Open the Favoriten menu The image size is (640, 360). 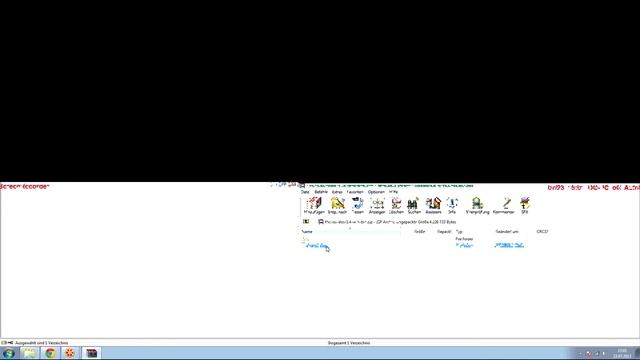(355, 192)
